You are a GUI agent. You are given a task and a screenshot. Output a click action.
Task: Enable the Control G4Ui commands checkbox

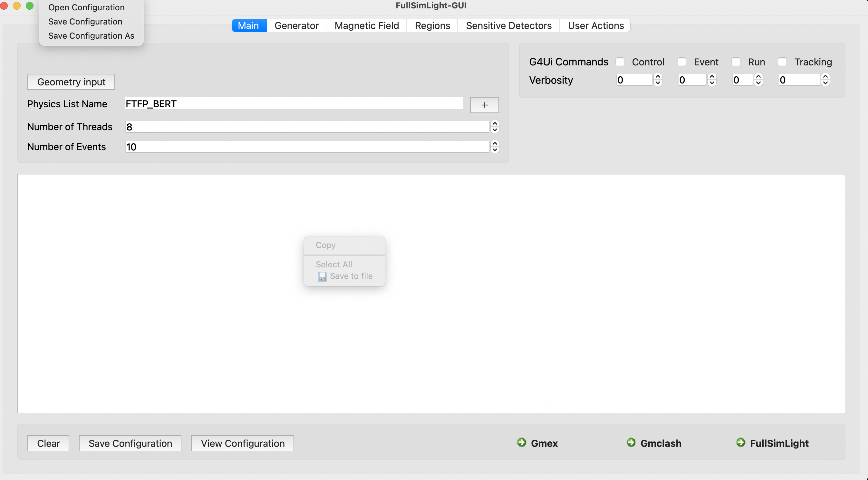pos(620,62)
